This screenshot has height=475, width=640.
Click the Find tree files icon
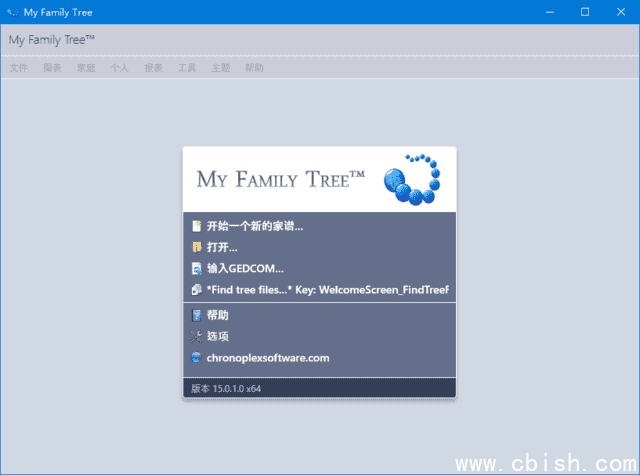(197, 290)
